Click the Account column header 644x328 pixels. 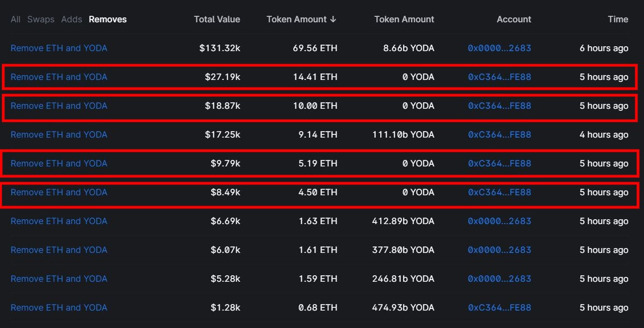[x=513, y=20]
